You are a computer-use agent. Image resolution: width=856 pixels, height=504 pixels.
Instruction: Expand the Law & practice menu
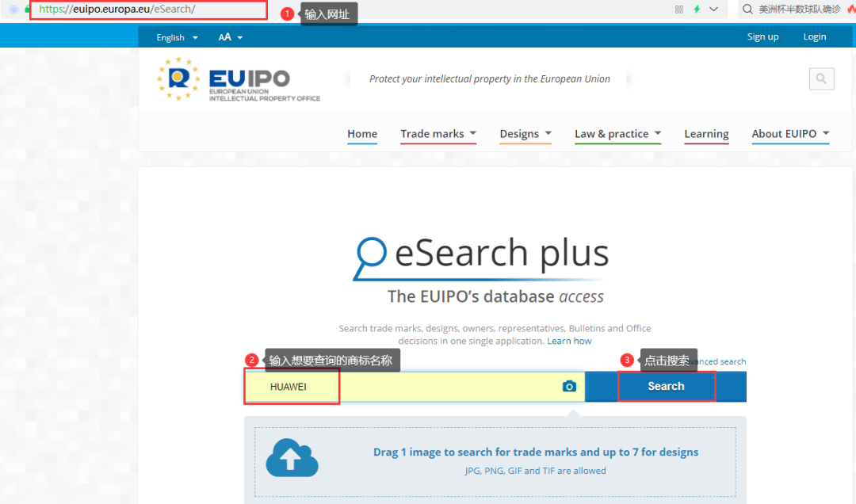[x=617, y=134]
